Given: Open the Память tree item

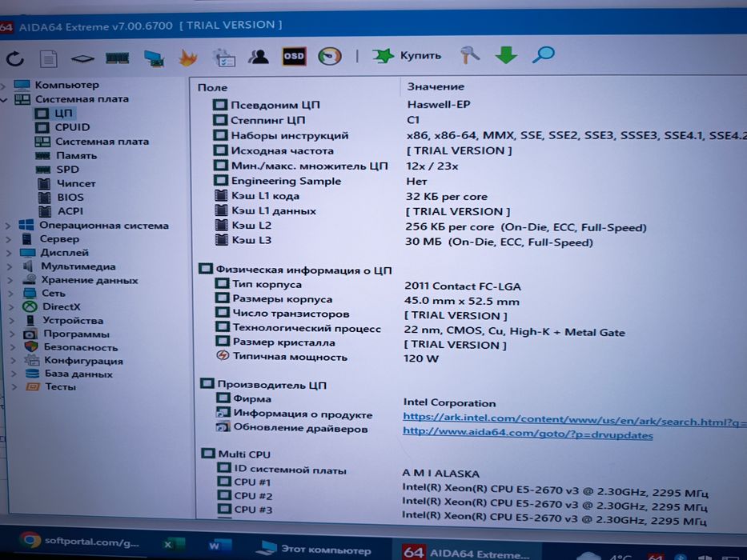Looking at the screenshot, I should tap(76, 155).
